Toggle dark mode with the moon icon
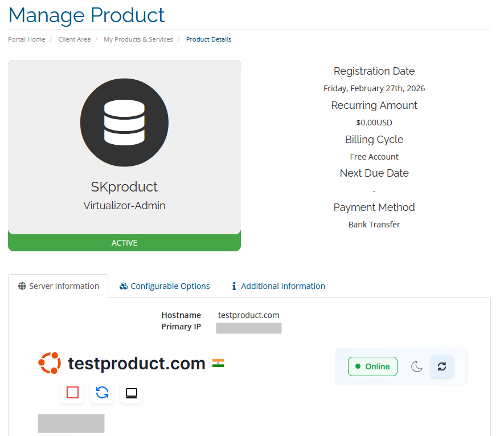 click(417, 366)
